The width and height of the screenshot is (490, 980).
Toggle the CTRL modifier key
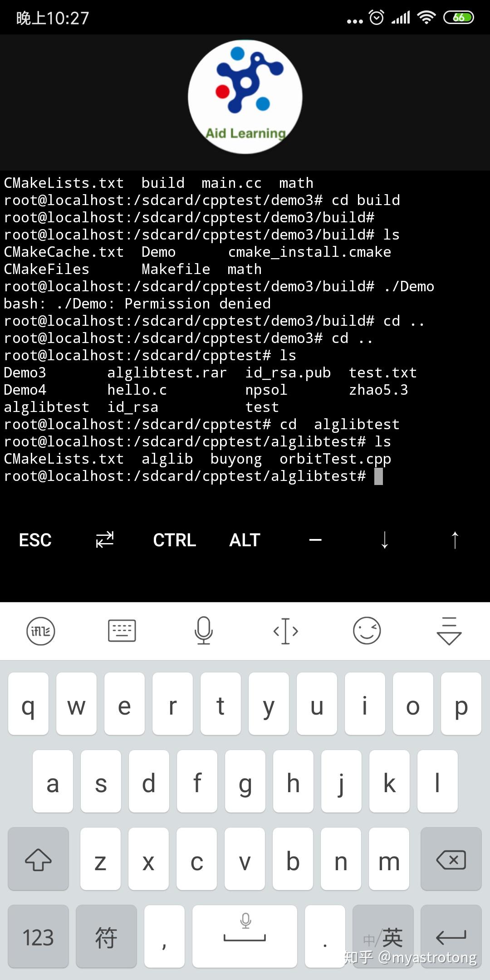(x=175, y=540)
